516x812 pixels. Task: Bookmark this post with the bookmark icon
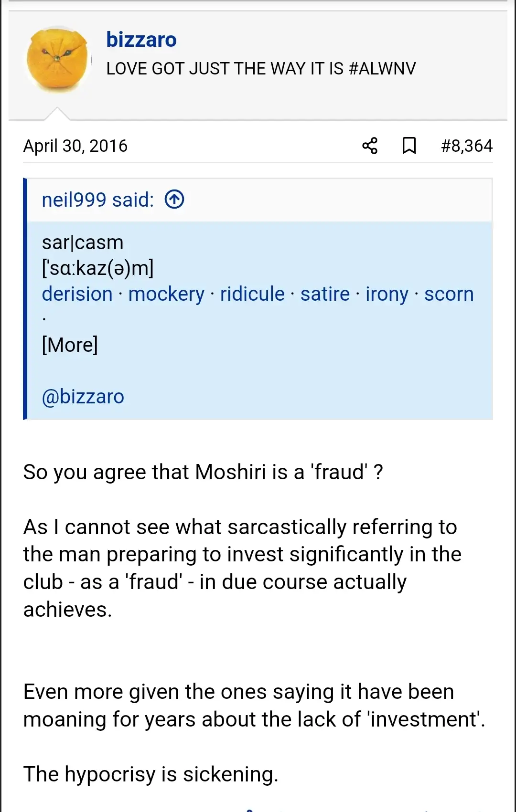[x=409, y=146]
